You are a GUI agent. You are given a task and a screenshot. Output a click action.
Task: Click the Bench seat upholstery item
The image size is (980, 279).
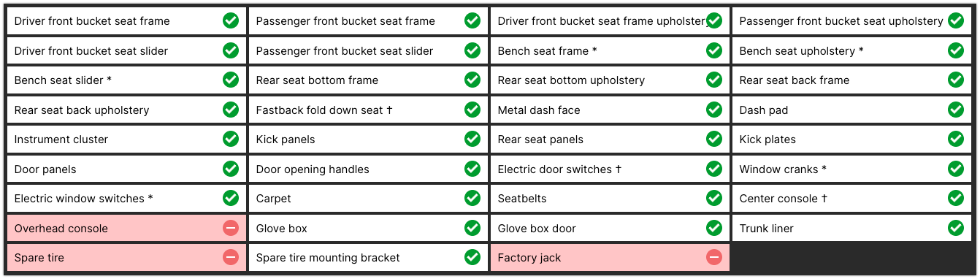tap(851, 51)
